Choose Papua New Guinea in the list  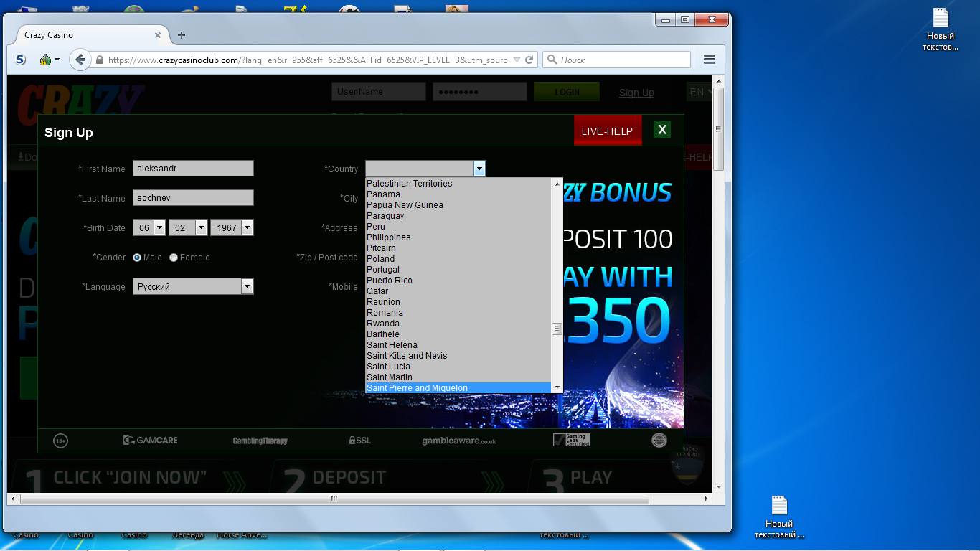click(x=458, y=205)
